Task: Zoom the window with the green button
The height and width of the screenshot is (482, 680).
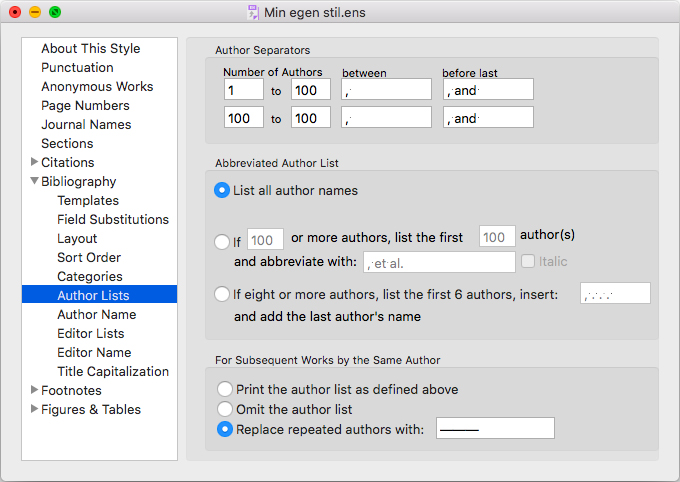Action: click(x=55, y=12)
